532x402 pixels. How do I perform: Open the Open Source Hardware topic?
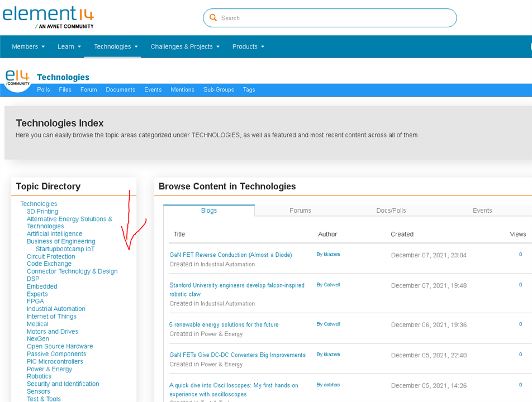pos(60,346)
